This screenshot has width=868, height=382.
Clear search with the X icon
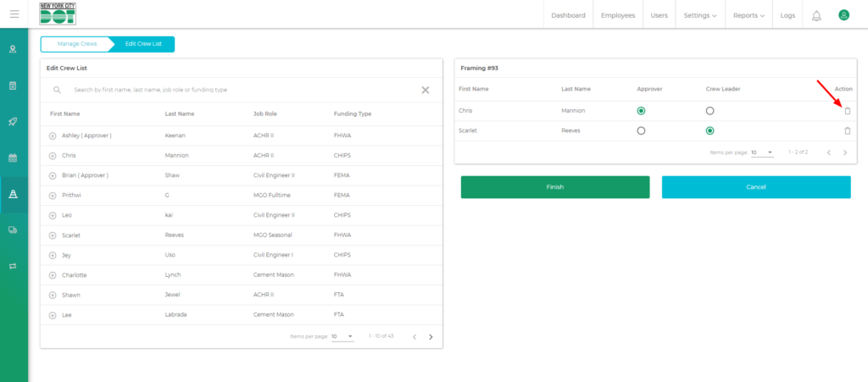click(426, 90)
